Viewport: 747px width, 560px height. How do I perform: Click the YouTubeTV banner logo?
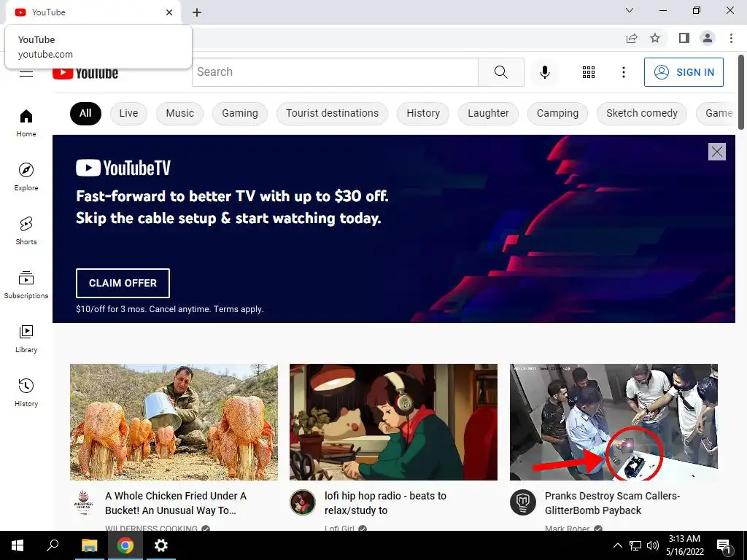(123, 168)
